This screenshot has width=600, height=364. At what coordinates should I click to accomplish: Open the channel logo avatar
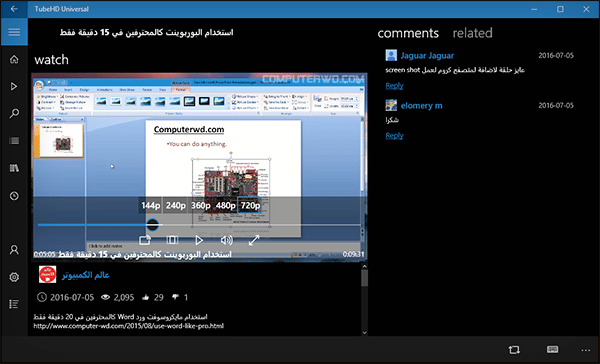coord(47,274)
